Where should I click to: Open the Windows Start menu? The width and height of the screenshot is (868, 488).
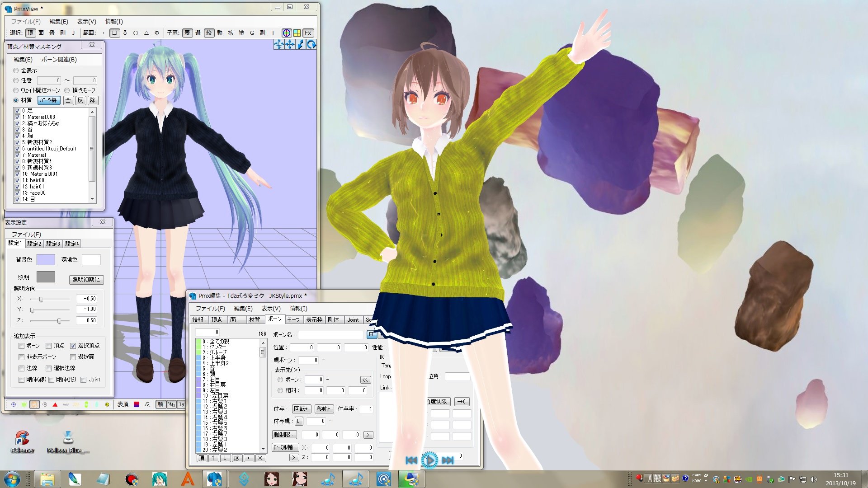click(x=12, y=479)
